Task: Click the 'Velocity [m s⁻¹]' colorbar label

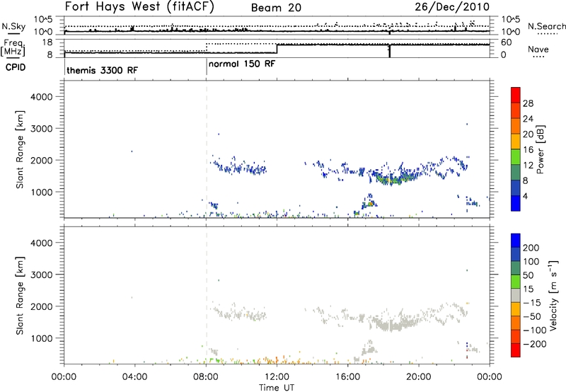Action: [553, 295]
